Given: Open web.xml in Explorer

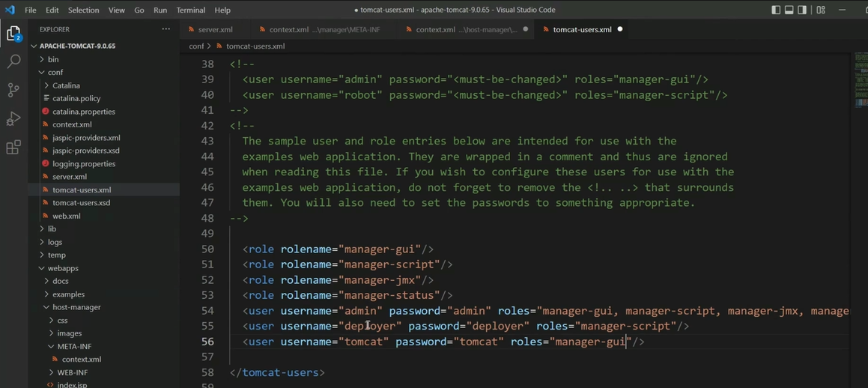Looking at the screenshot, I should point(67,216).
